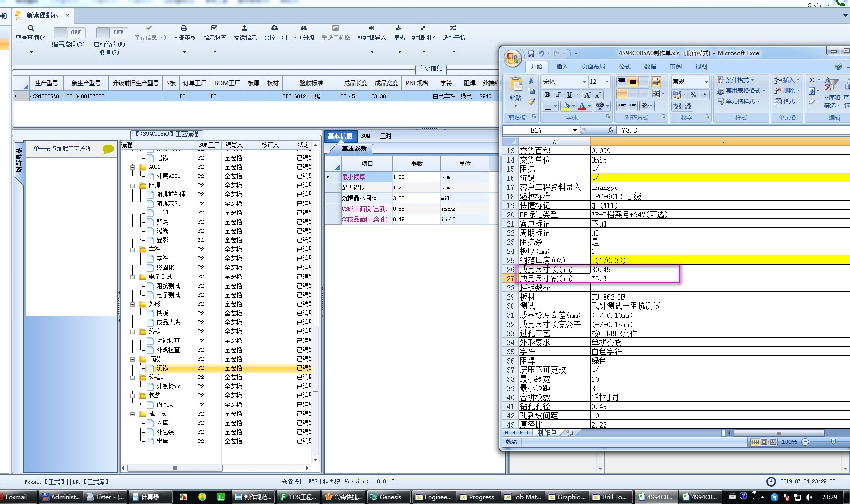Collapse the 成品仓 folder node
This screenshot has width=850, height=504.
tap(133, 414)
